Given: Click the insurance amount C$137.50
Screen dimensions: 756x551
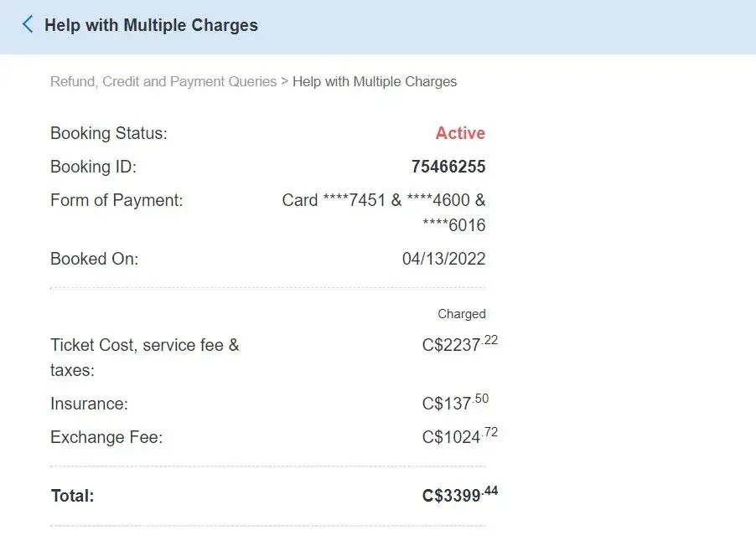Looking at the screenshot, I should tap(455, 404).
